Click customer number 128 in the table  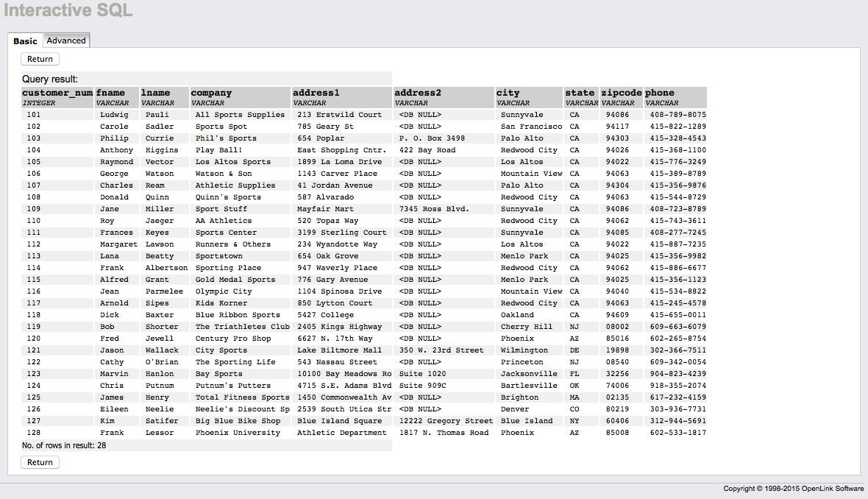tap(34, 433)
